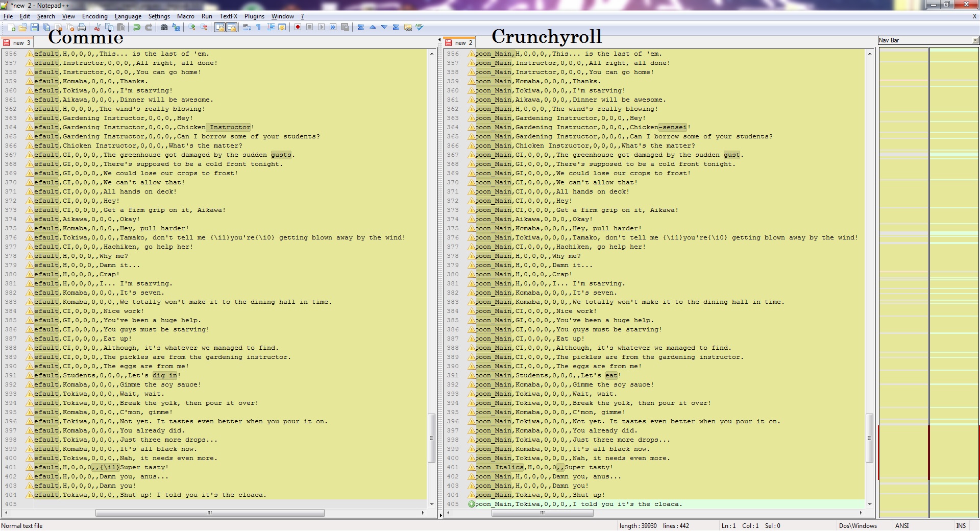Screen dimensions: 980x531
Task: Open the Plugins menu
Action: pos(254,16)
